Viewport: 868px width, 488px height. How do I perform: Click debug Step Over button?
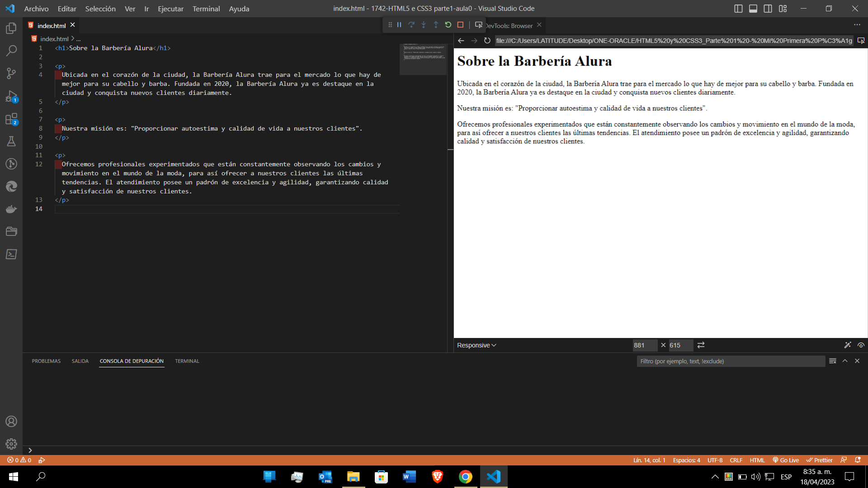pos(411,25)
